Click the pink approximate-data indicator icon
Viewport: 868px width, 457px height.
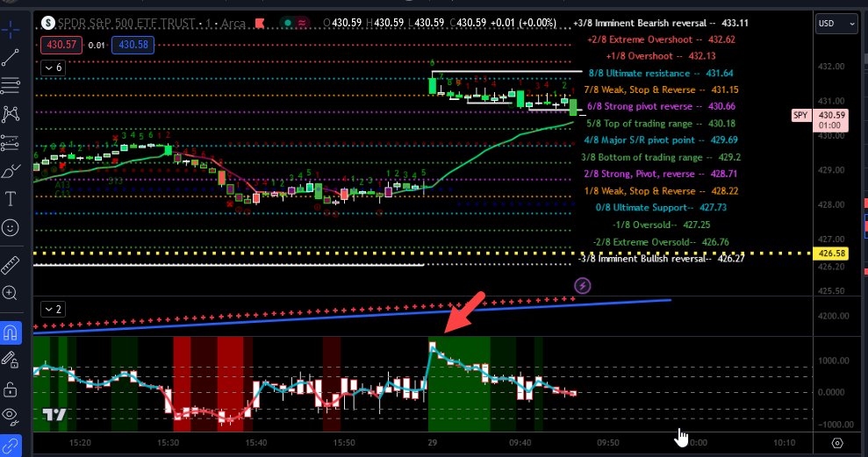point(302,23)
